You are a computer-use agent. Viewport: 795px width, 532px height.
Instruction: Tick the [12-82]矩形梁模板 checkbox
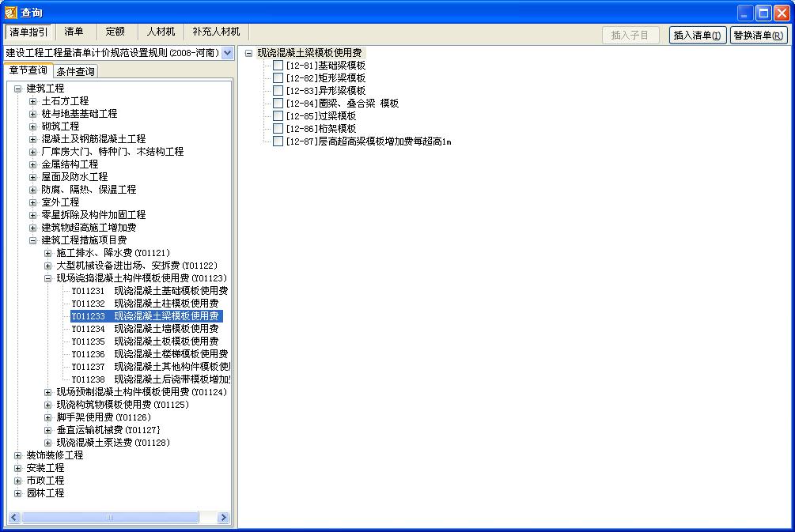click(x=278, y=78)
